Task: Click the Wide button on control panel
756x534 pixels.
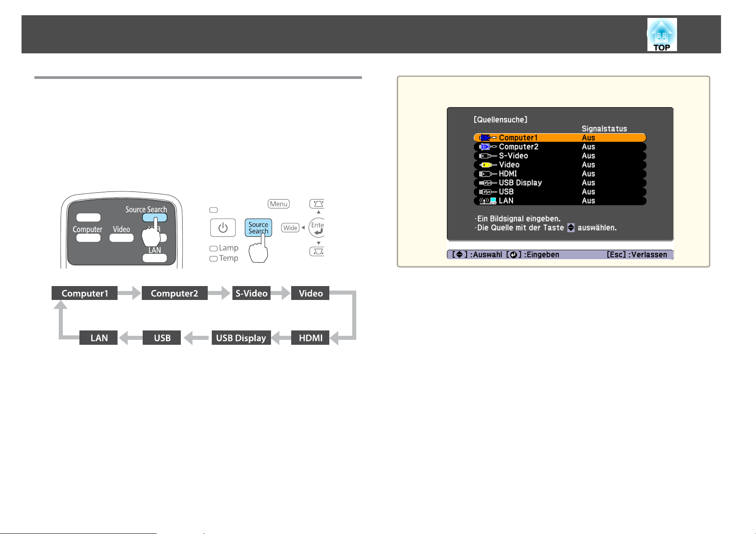Action: 290,228
